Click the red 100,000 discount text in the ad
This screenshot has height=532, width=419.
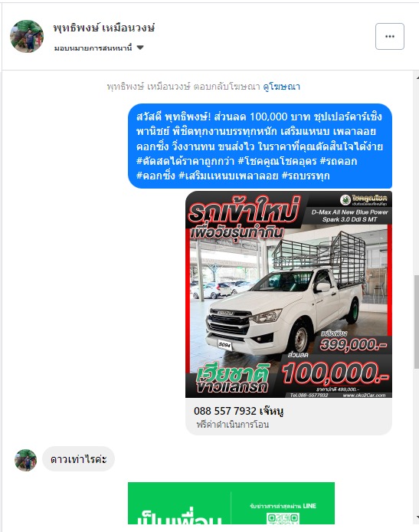point(336,373)
